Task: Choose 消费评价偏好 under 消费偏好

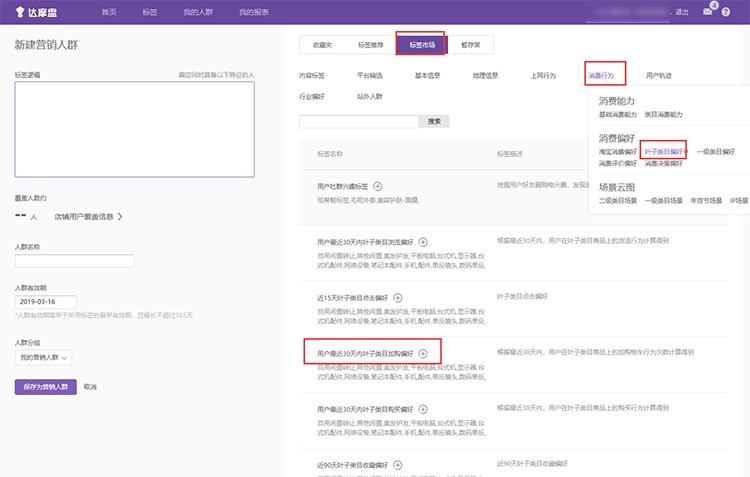Action: click(x=618, y=164)
